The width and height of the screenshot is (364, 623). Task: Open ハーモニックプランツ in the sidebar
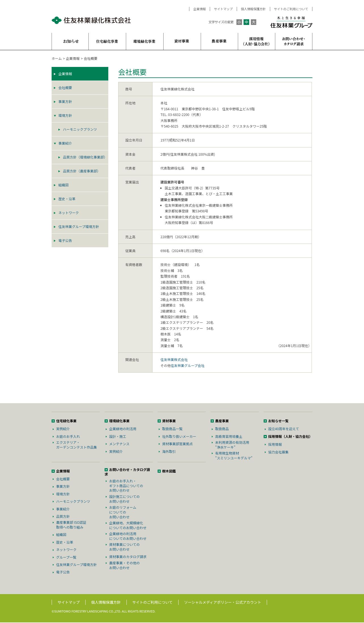click(x=80, y=130)
